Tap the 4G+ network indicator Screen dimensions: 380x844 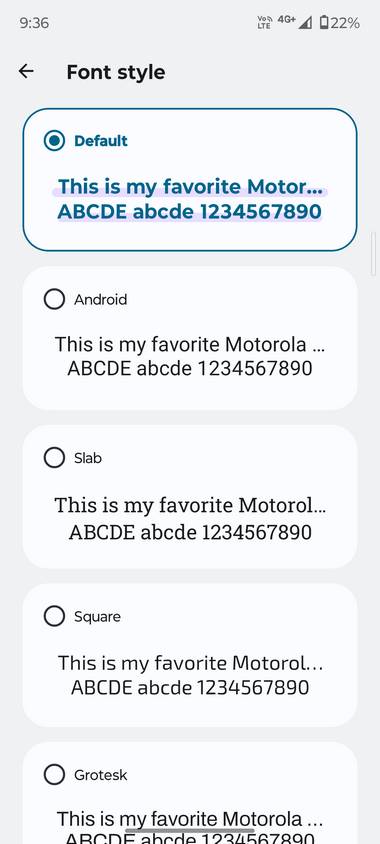click(286, 19)
